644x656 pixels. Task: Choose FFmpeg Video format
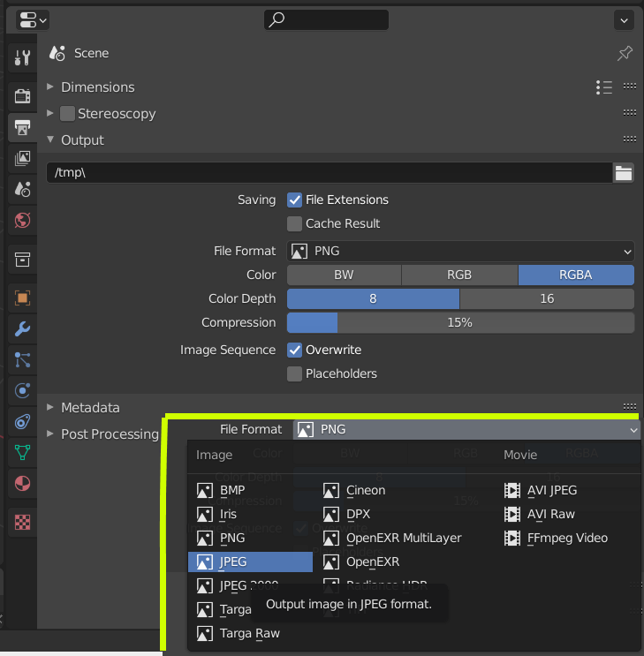pos(566,538)
